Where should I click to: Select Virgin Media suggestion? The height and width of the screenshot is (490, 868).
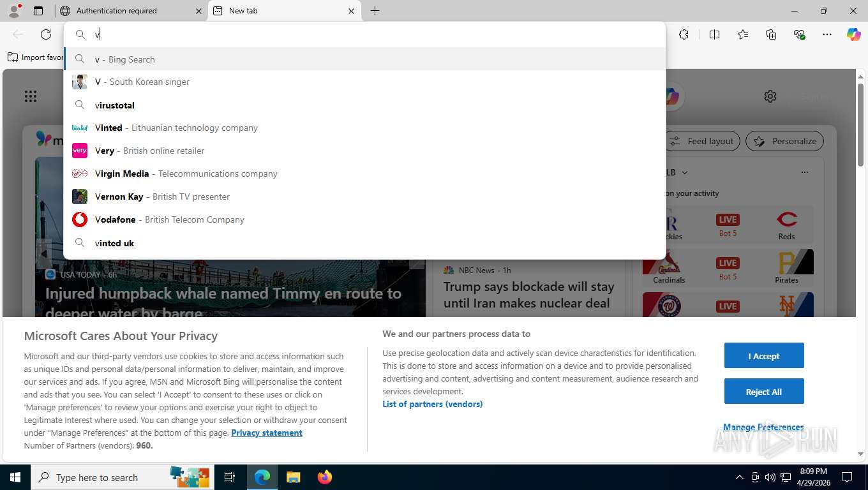point(364,174)
